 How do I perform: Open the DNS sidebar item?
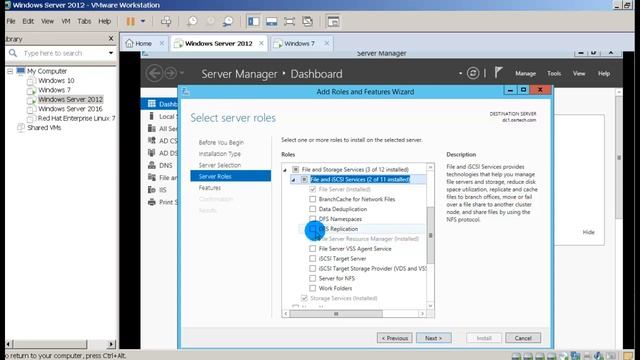(x=165, y=165)
